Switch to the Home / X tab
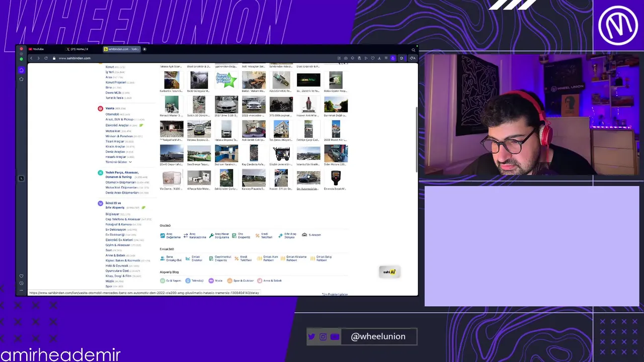The height and width of the screenshot is (362, 644). 78,49
